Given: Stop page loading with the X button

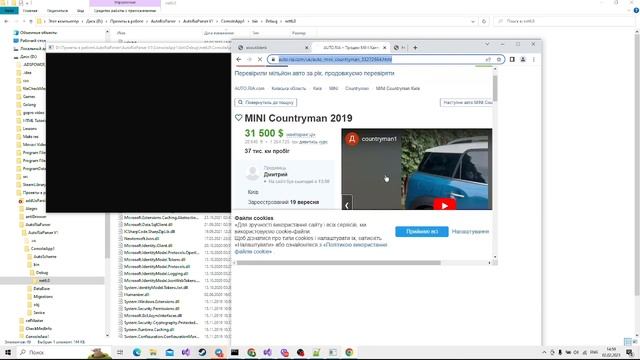Looking at the screenshot, I should pyautogui.click(x=260, y=60).
